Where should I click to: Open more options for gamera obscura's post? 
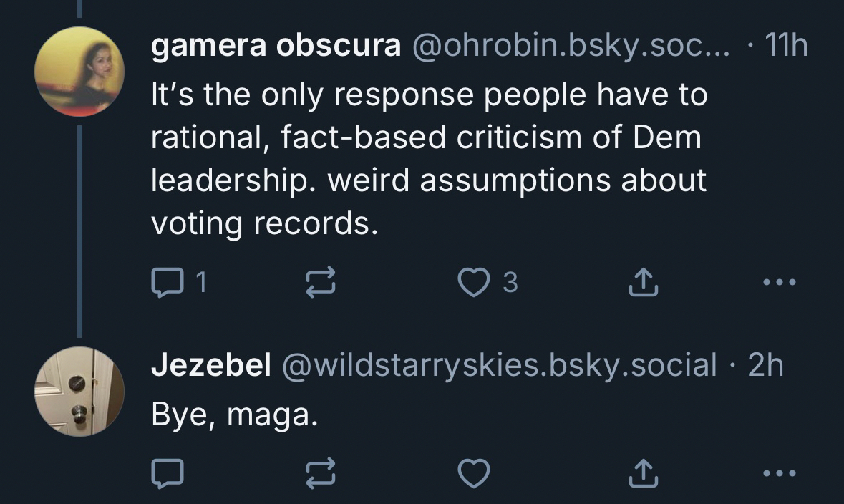click(779, 283)
